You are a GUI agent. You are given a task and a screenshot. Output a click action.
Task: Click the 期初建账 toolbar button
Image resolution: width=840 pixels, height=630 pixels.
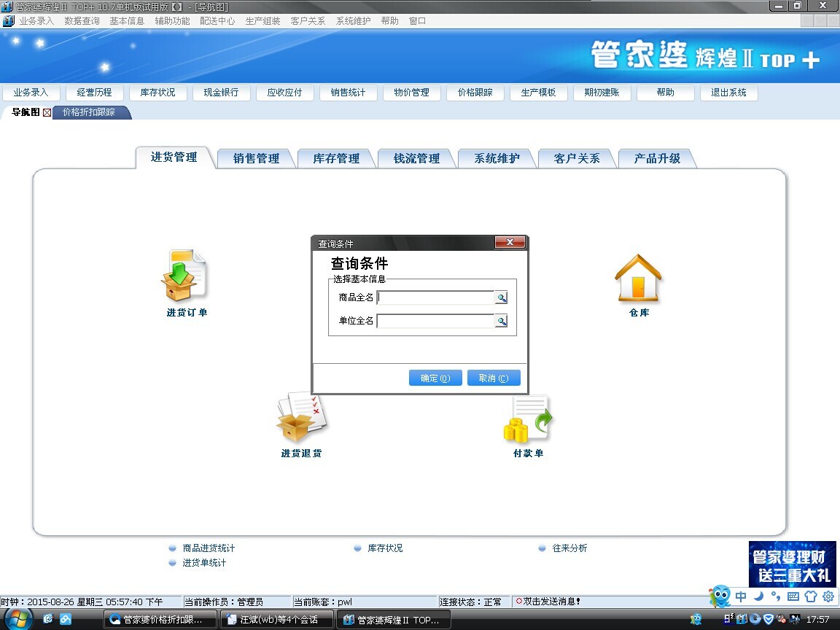click(602, 93)
